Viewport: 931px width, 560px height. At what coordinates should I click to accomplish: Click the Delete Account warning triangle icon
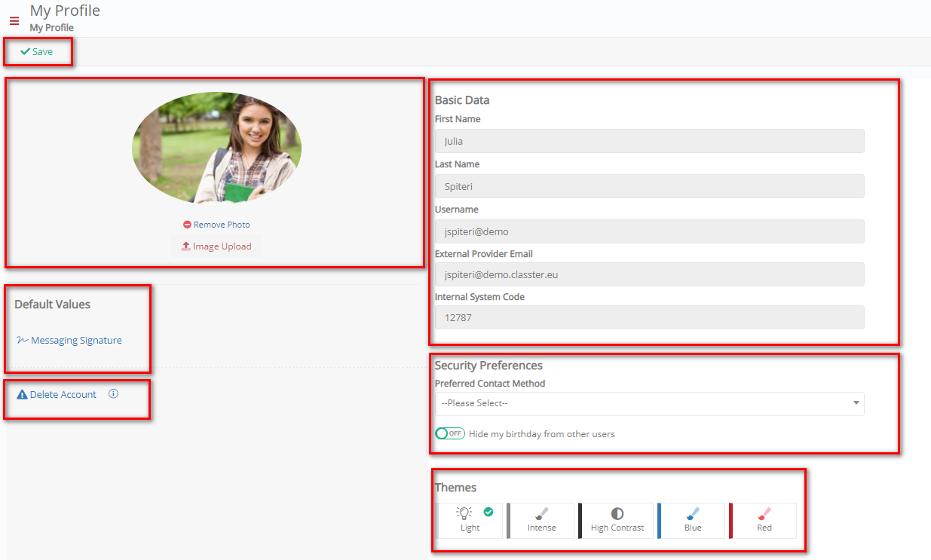click(22, 394)
